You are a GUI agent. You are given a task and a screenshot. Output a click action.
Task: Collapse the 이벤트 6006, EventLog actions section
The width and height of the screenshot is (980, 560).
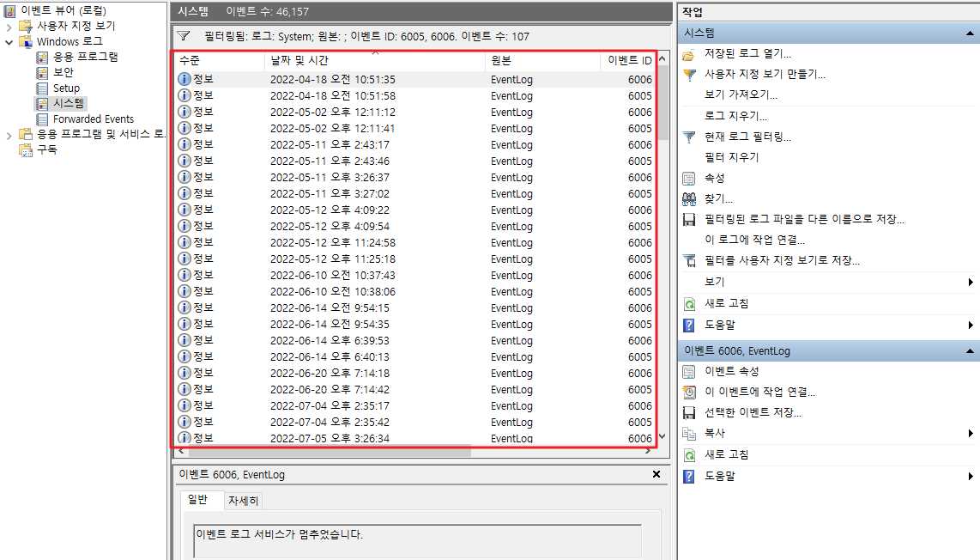point(970,351)
